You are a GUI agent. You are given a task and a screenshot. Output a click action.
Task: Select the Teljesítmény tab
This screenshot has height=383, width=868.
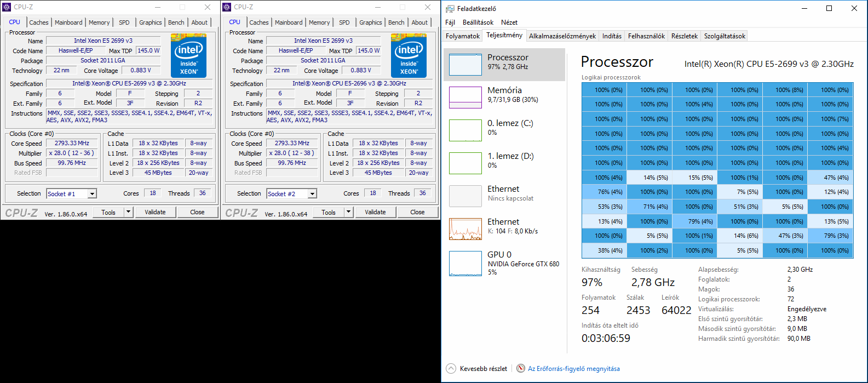tap(504, 35)
